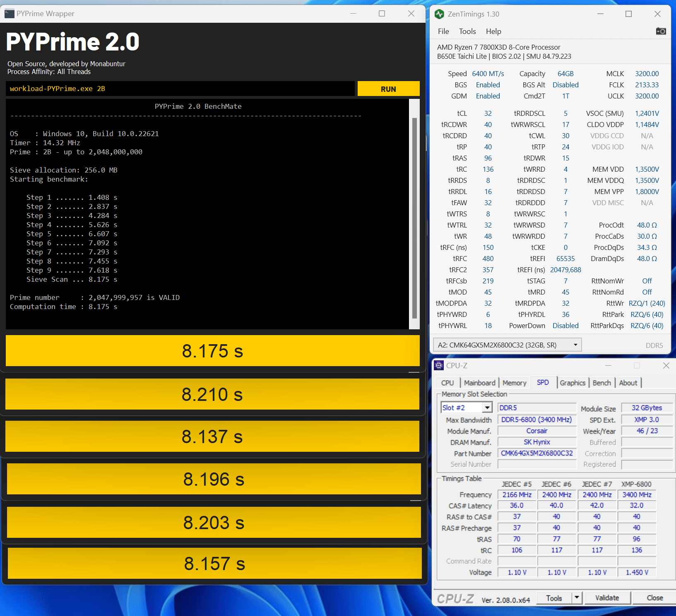Click the Module Size 32 GBytes field
Image resolution: width=676 pixels, height=616 pixels.
647,408
